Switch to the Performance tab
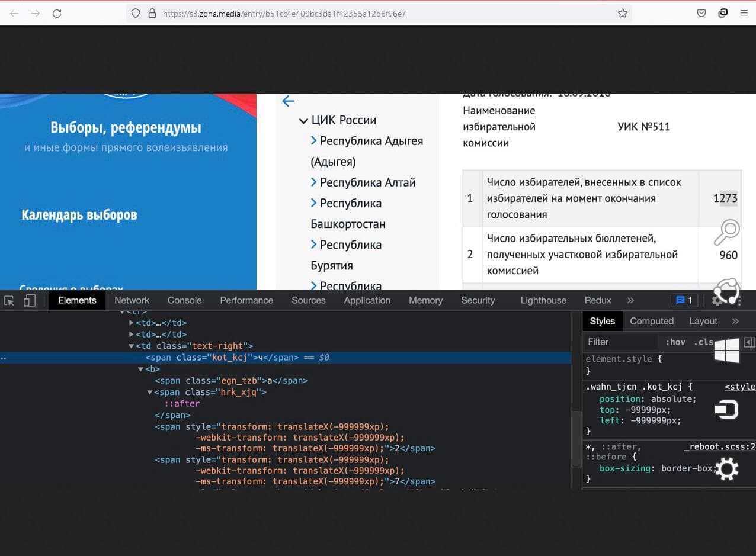 pos(246,300)
